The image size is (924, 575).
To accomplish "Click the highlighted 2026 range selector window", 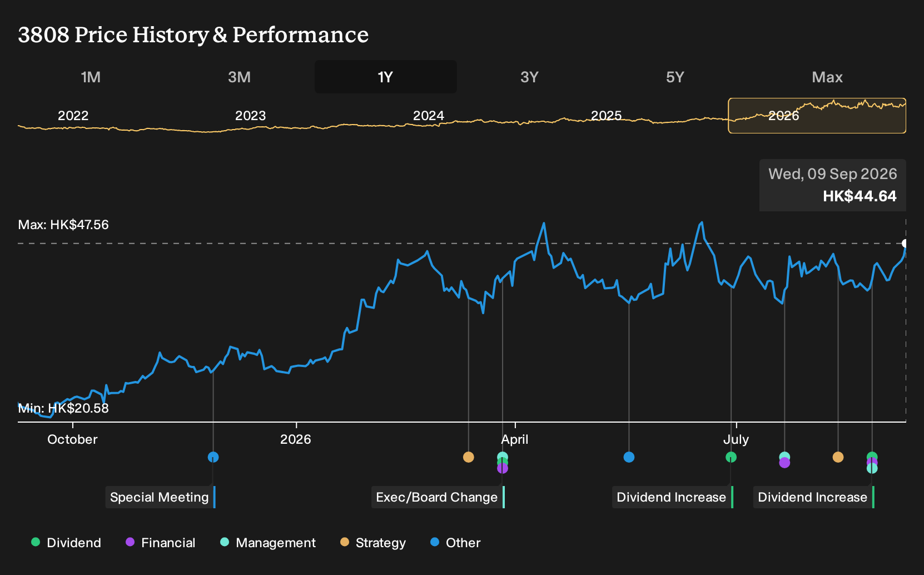I will coord(817,116).
